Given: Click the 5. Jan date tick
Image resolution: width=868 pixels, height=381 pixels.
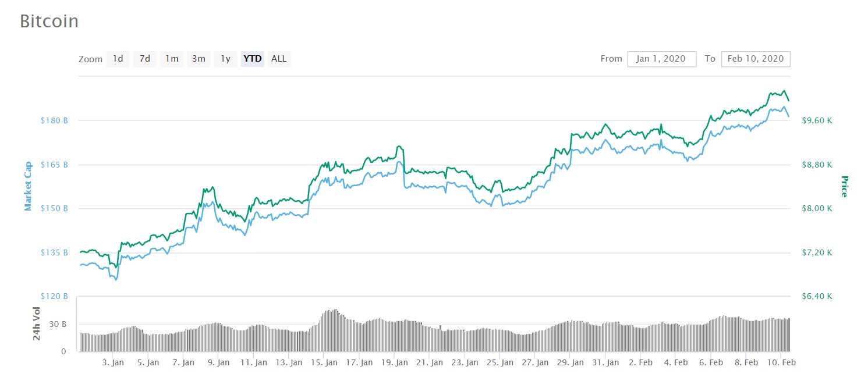Looking at the screenshot, I should click(148, 362).
